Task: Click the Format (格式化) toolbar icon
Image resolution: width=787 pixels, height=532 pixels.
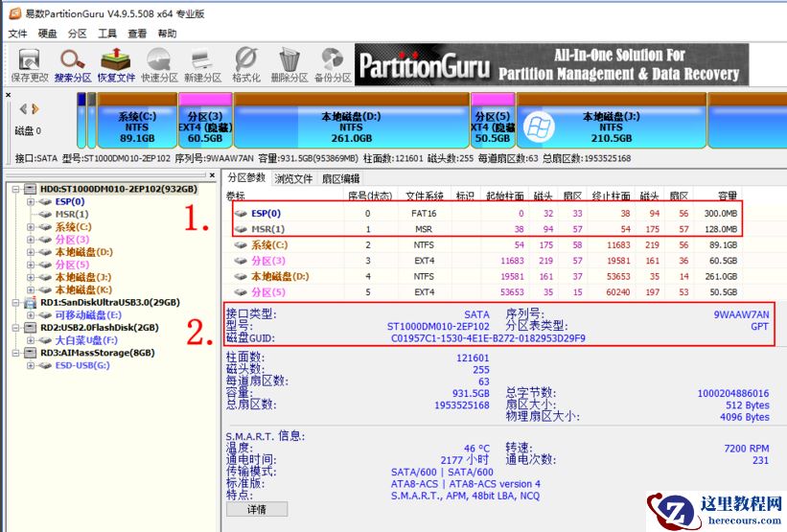Action: point(246,65)
